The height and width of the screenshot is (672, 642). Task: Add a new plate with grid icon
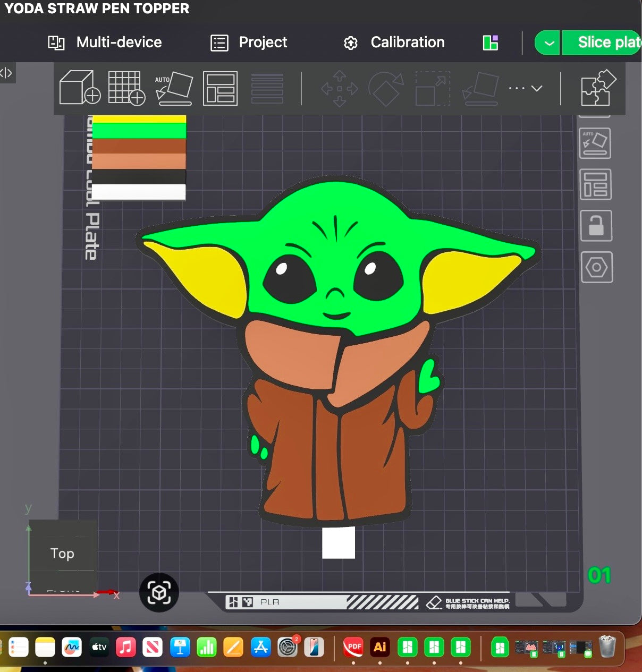click(126, 88)
